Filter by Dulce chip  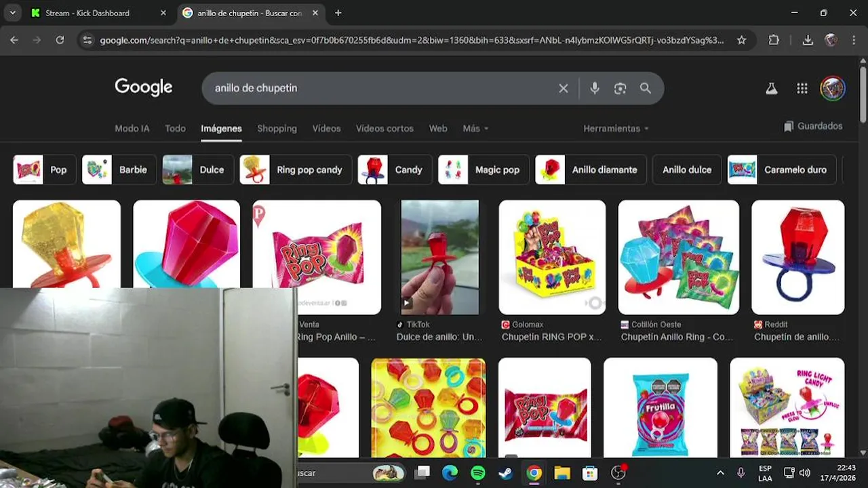(198, 169)
